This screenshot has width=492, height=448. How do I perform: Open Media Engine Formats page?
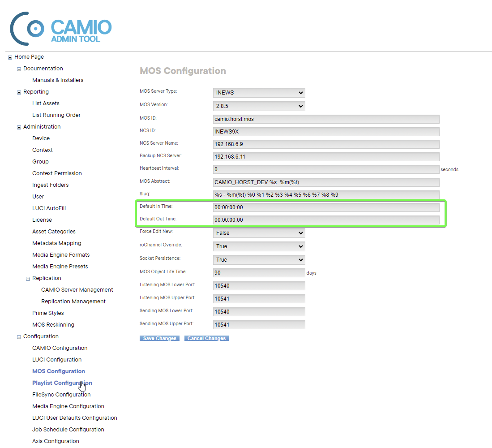pos(61,254)
